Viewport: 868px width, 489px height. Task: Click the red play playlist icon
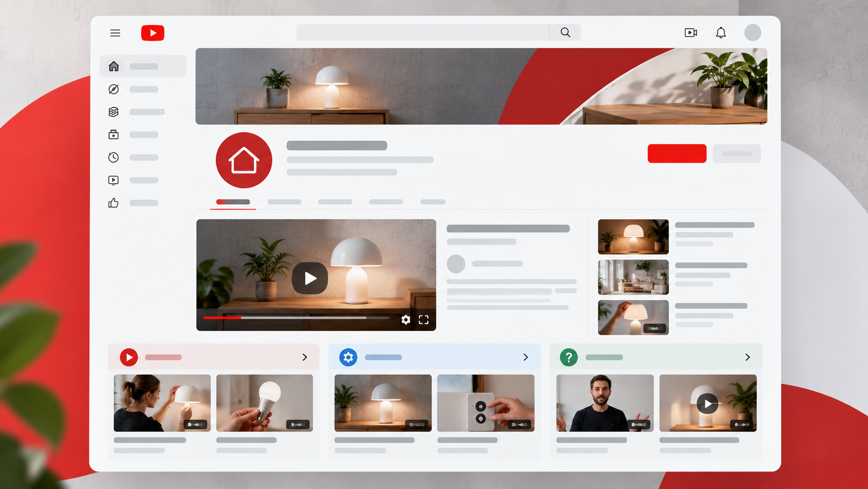pos(129,357)
